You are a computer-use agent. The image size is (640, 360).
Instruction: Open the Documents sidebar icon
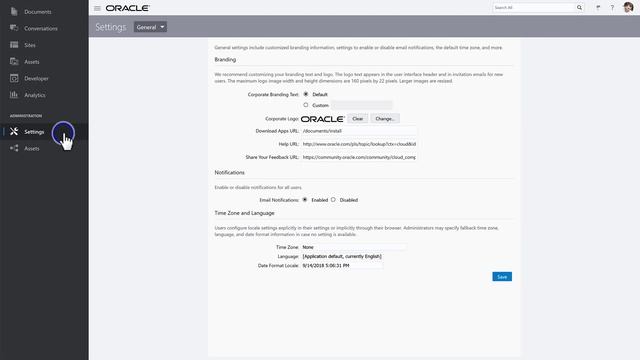[14, 11]
